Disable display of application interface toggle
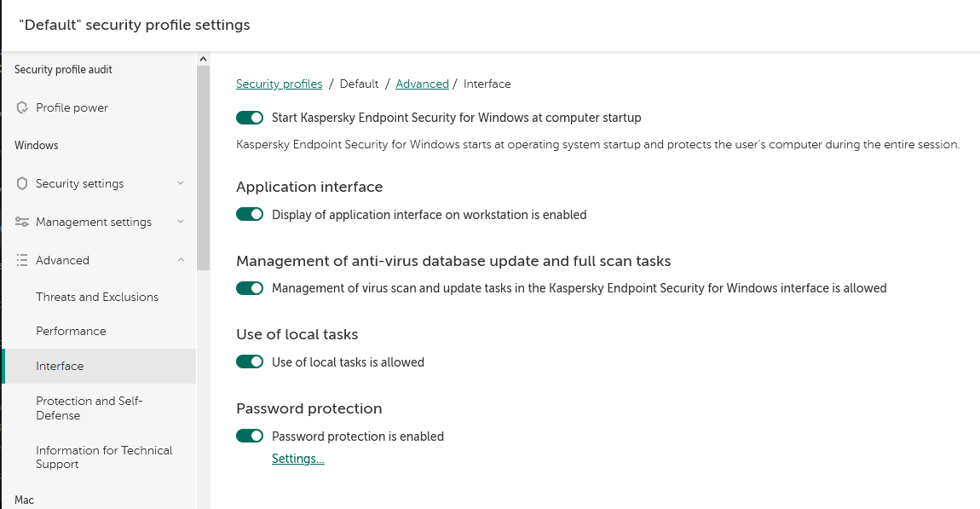Viewport: 980px width, 509px height. click(x=250, y=215)
